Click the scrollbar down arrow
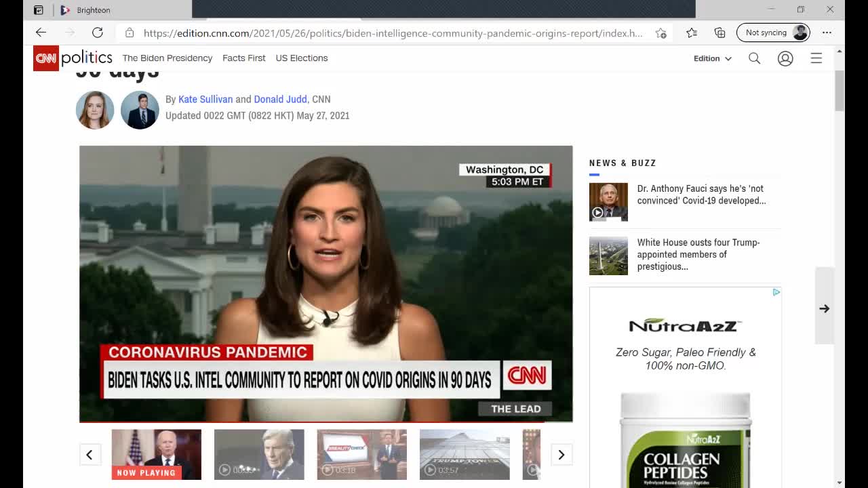Screen dimensions: 868x488 pos(840,483)
